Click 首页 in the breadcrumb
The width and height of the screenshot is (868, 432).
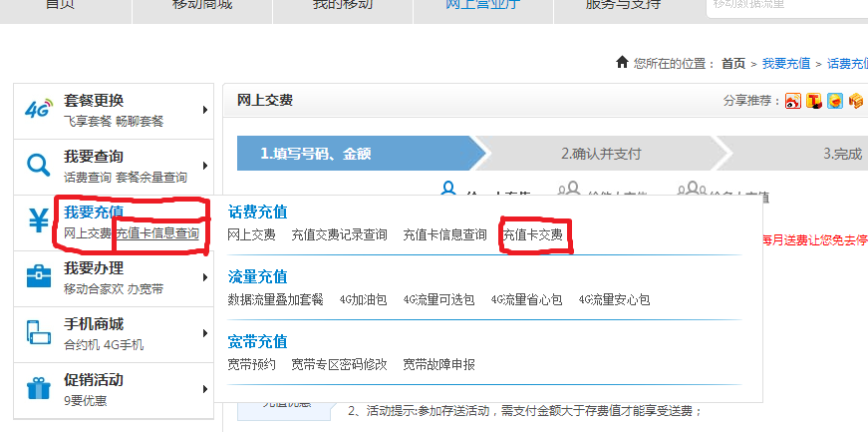pyautogui.click(x=733, y=63)
